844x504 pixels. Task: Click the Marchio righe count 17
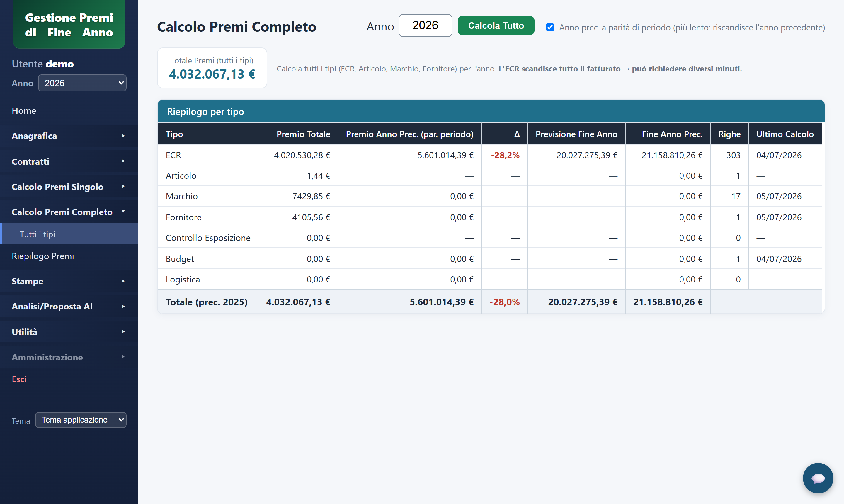pos(736,196)
